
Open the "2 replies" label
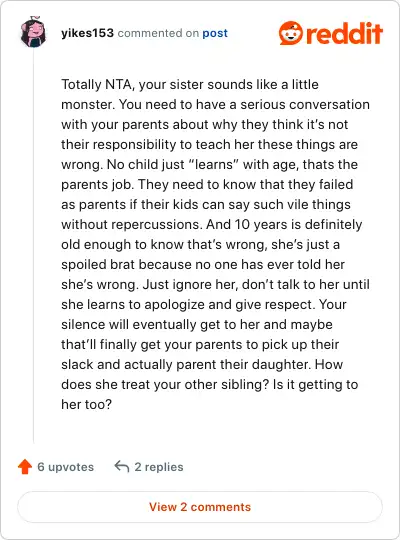159,467
